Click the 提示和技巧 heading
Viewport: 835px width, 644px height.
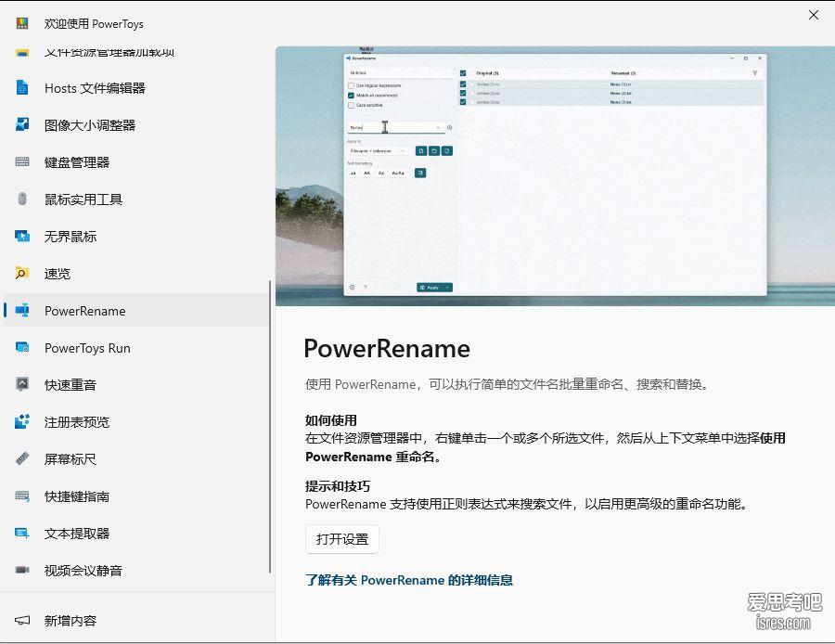pyautogui.click(x=337, y=486)
